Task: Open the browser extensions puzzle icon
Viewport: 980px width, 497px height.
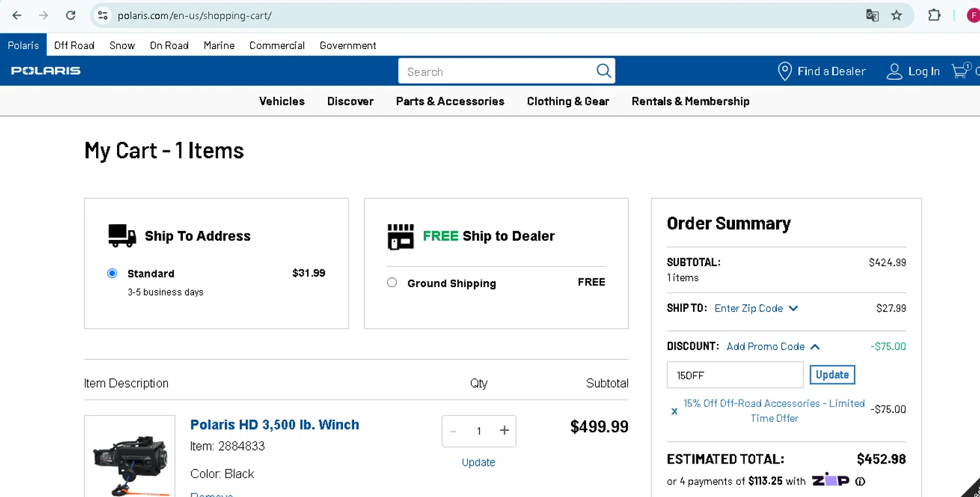Action: pos(935,15)
